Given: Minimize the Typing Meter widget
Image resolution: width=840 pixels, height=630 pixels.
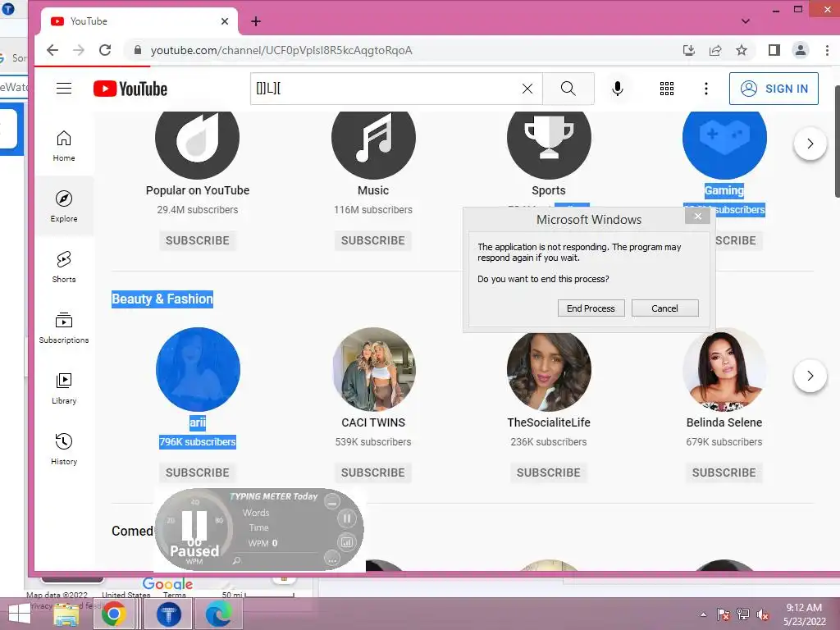Looking at the screenshot, I should coord(332,503).
